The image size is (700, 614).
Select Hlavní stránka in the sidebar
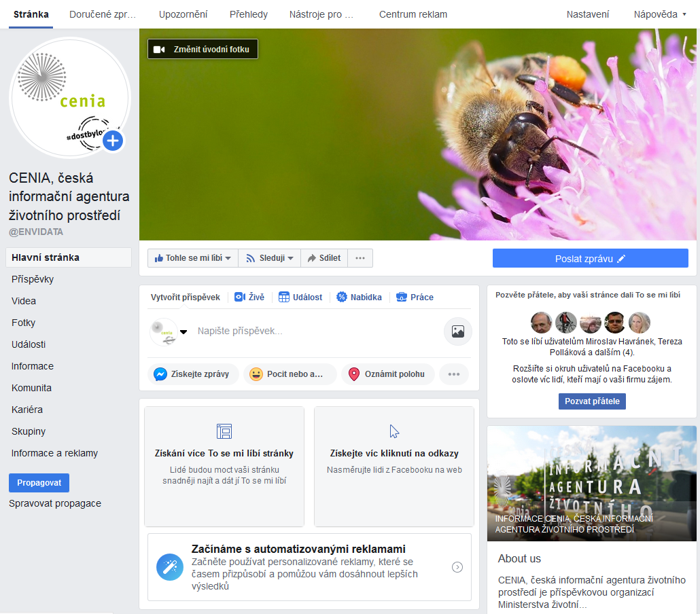point(69,257)
